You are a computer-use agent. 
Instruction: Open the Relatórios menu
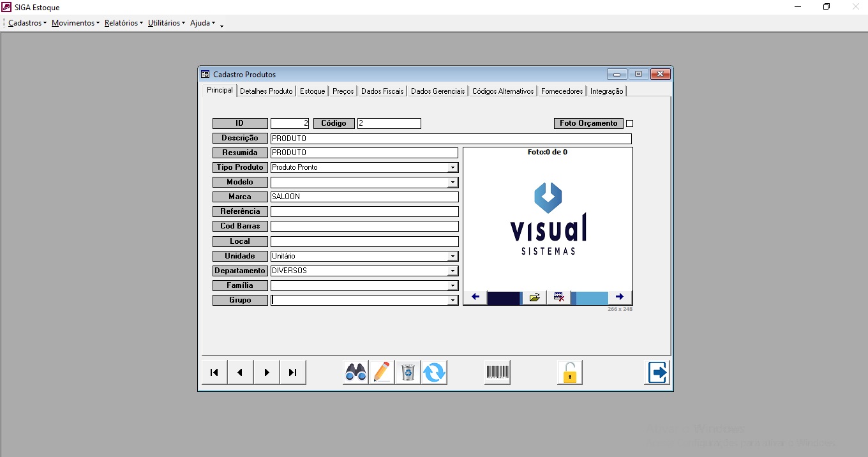click(123, 23)
